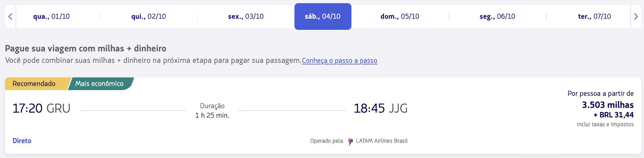Click the 17:20 GRU departure time

41,109
